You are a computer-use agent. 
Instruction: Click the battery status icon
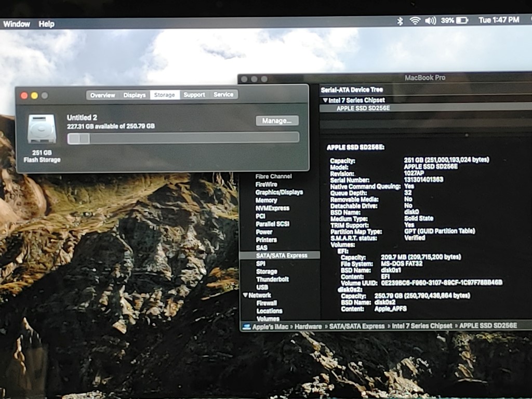click(x=462, y=20)
